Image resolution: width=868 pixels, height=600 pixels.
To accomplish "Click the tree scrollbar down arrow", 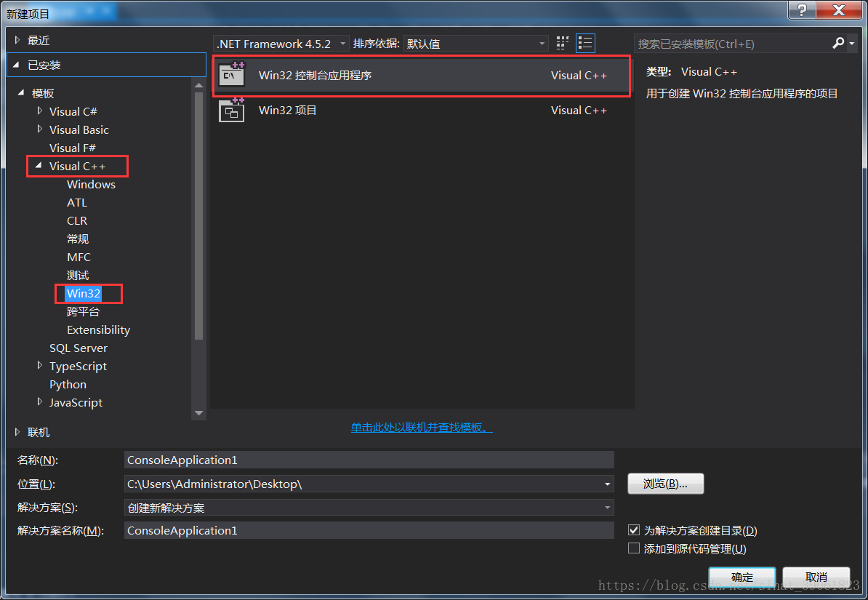I will (198, 413).
